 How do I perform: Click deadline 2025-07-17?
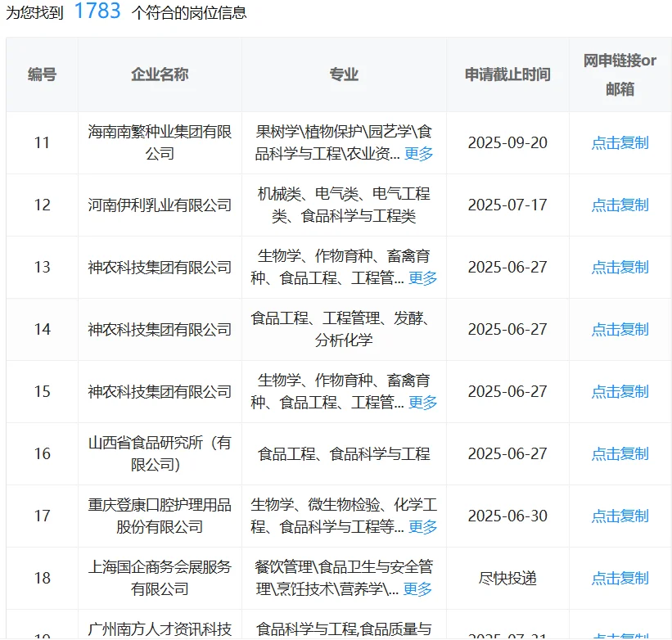coord(507,205)
